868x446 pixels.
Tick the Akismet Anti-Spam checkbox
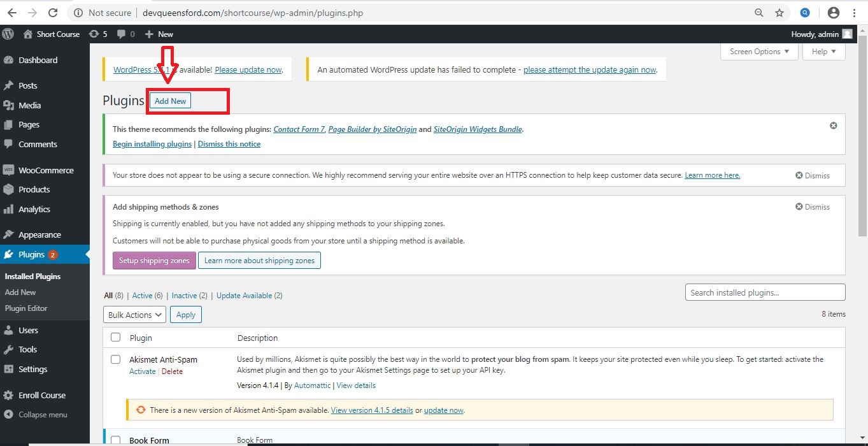pyautogui.click(x=115, y=359)
